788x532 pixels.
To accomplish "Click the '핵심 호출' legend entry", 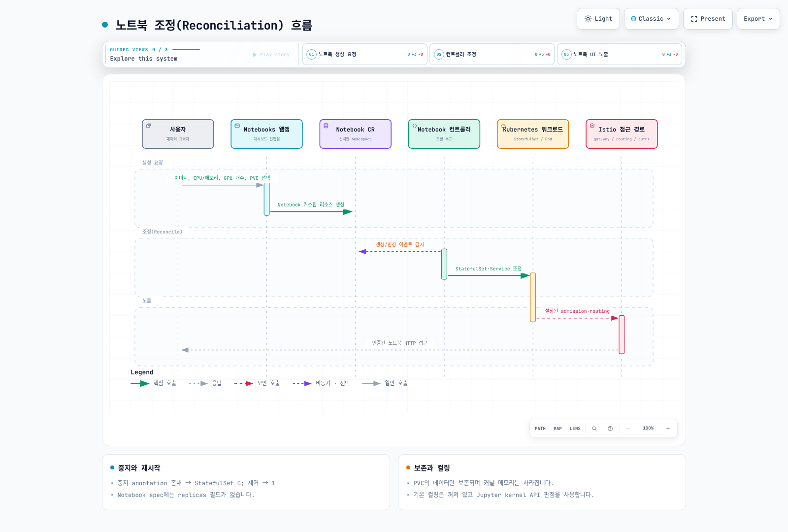I will [153, 383].
